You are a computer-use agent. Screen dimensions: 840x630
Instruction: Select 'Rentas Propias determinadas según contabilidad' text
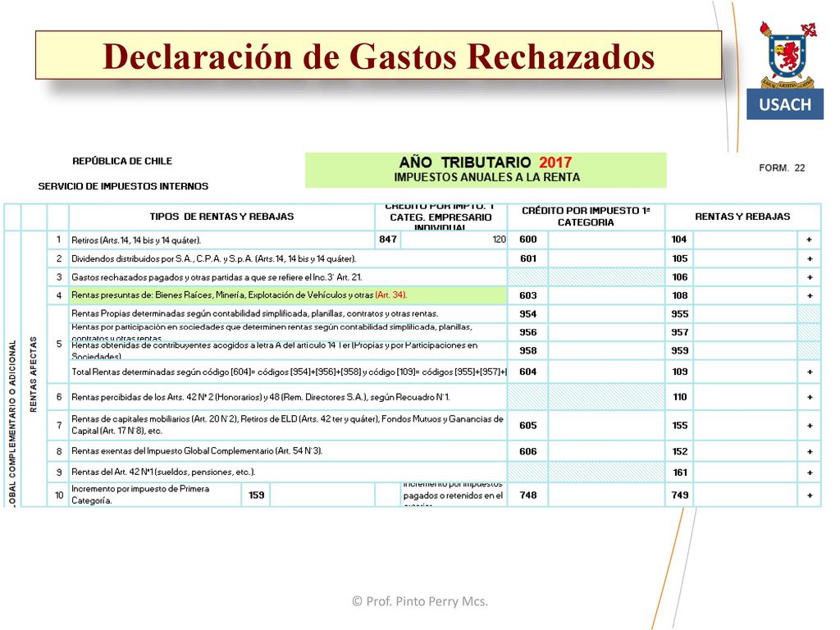254,314
